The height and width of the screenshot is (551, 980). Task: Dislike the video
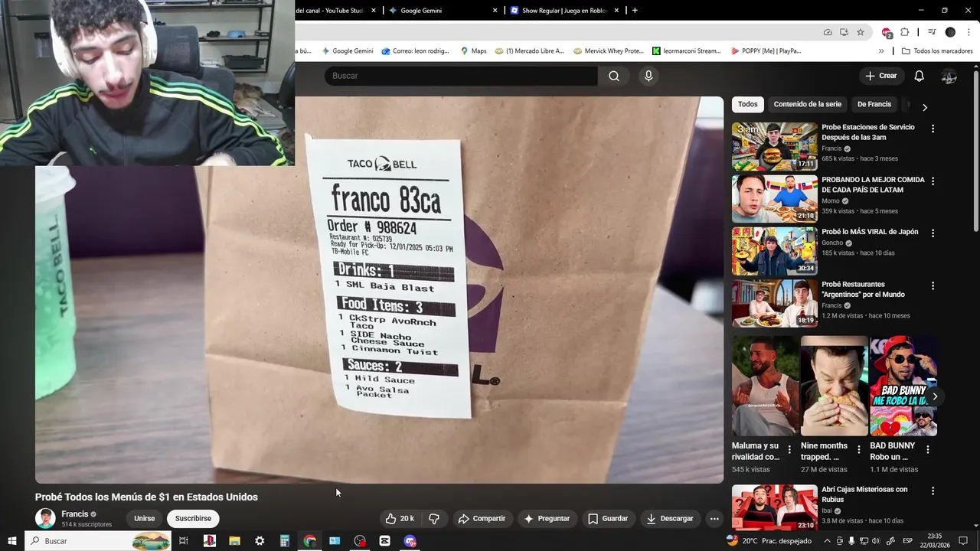click(434, 518)
